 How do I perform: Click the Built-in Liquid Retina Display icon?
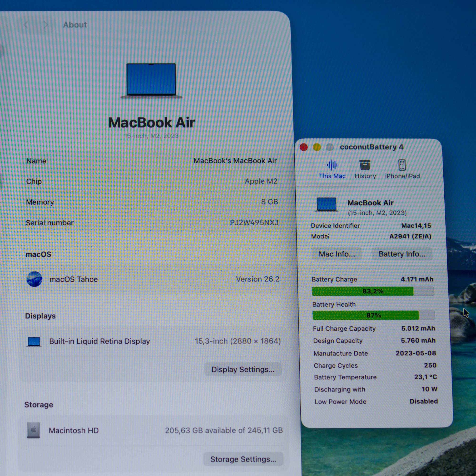(34, 342)
